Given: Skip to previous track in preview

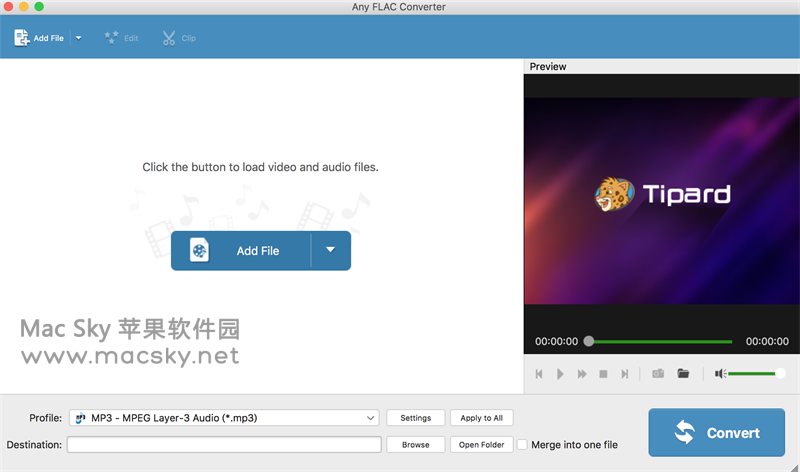Looking at the screenshot, I should 539,374.
